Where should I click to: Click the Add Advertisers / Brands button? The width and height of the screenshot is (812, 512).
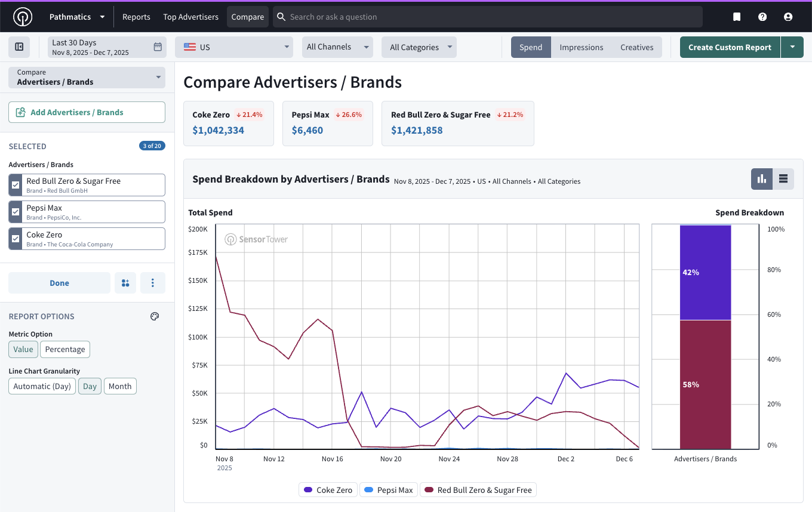(x=87, y=112)
